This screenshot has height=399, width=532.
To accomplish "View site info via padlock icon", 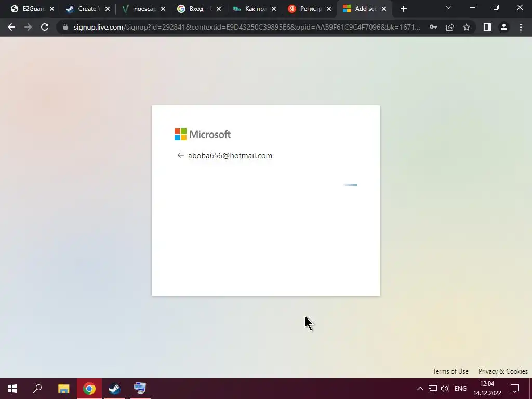I will coord(65,27).
